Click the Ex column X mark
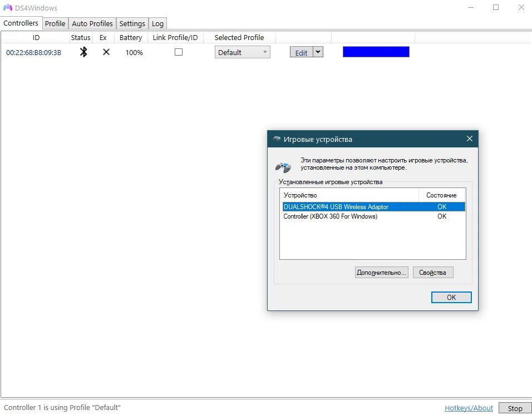The width and height of the screenshot is (532, 415). coord(106,52)
